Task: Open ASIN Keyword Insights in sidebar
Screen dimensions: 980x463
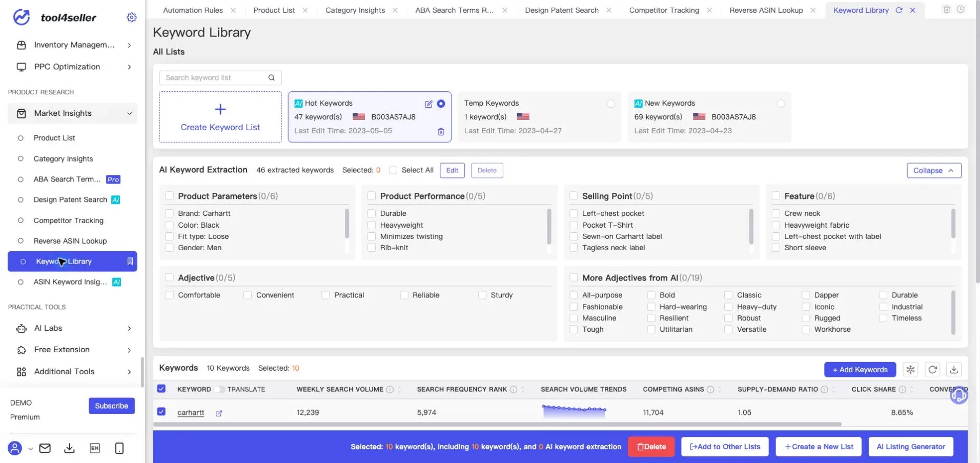Action: pos(70,282)
